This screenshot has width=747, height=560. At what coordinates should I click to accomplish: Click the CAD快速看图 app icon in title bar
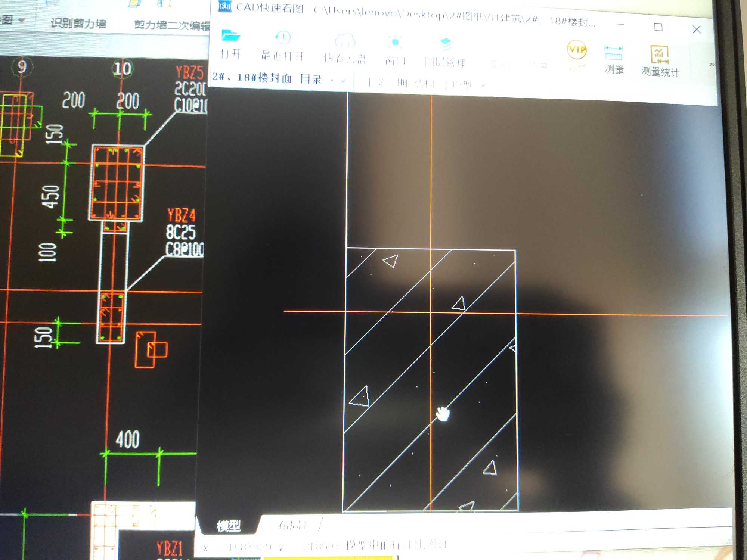pyautogui.click(x=225, y=6)
